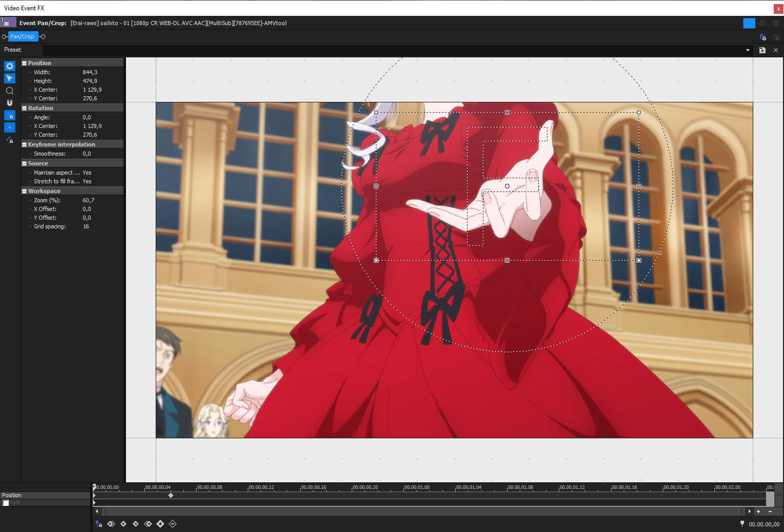Save the current settings as a preset

(x=762, y=50)
